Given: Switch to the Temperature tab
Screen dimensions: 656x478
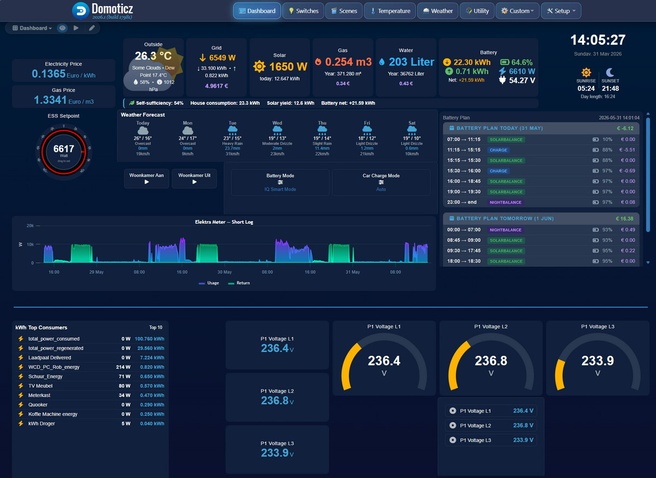Looking at the screenshot, I should 390,11.
